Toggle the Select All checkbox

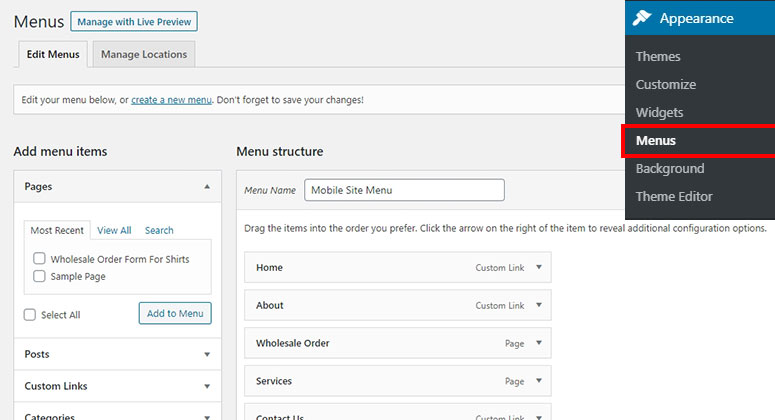click(30, 315)
